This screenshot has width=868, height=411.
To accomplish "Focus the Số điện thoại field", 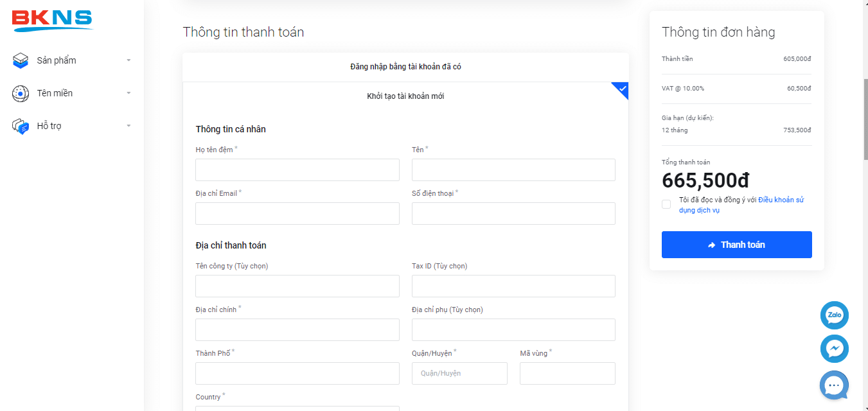I will [513, 214].
